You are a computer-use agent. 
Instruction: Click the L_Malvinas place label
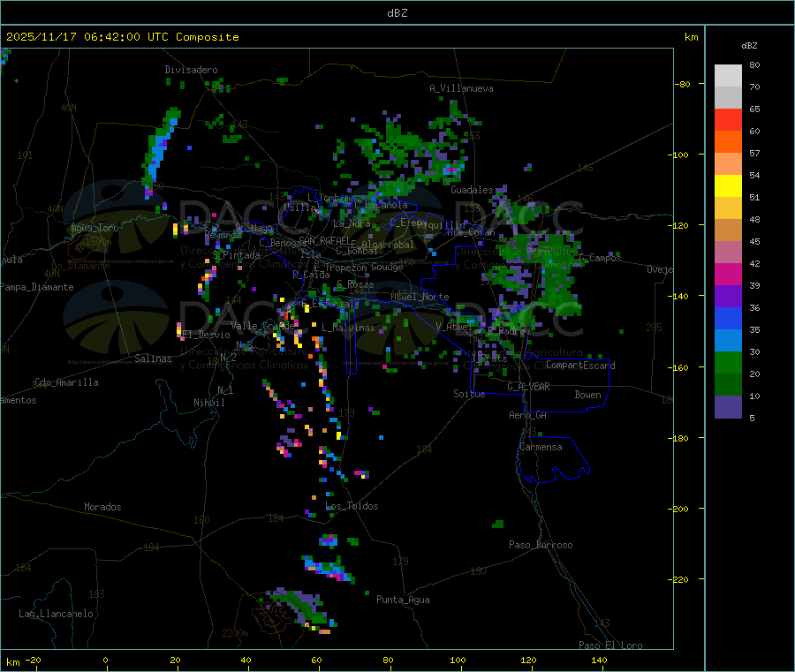pyautogui.click(x=348, y=328)
